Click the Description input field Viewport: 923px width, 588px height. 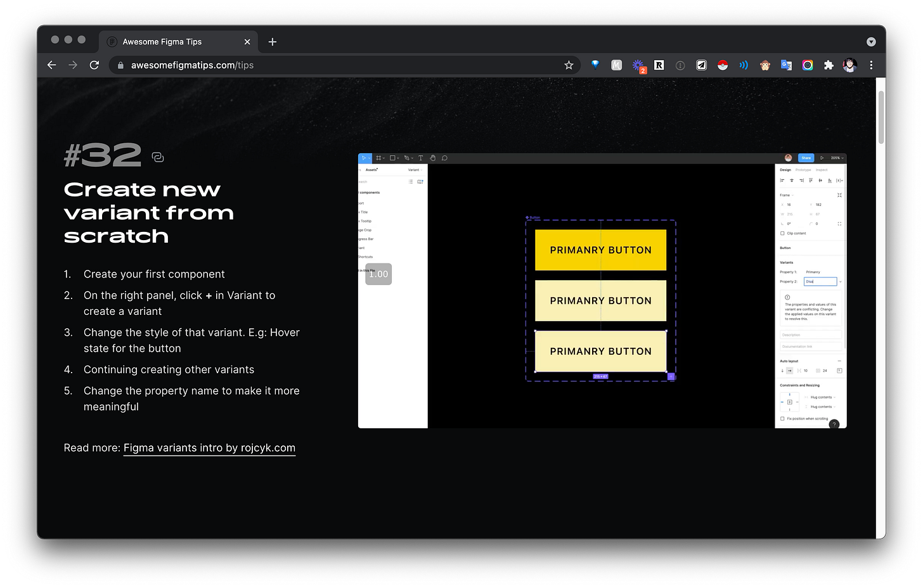(x=811, y=335)
